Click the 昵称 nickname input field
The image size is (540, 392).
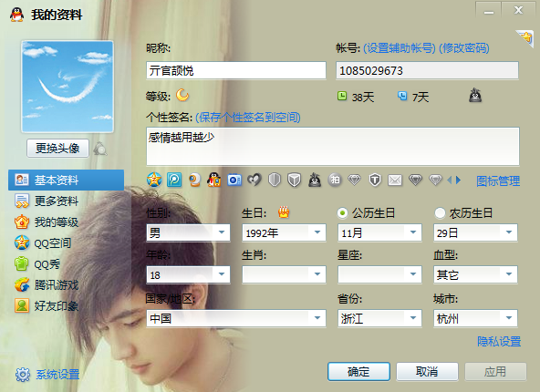click(236, 70)
